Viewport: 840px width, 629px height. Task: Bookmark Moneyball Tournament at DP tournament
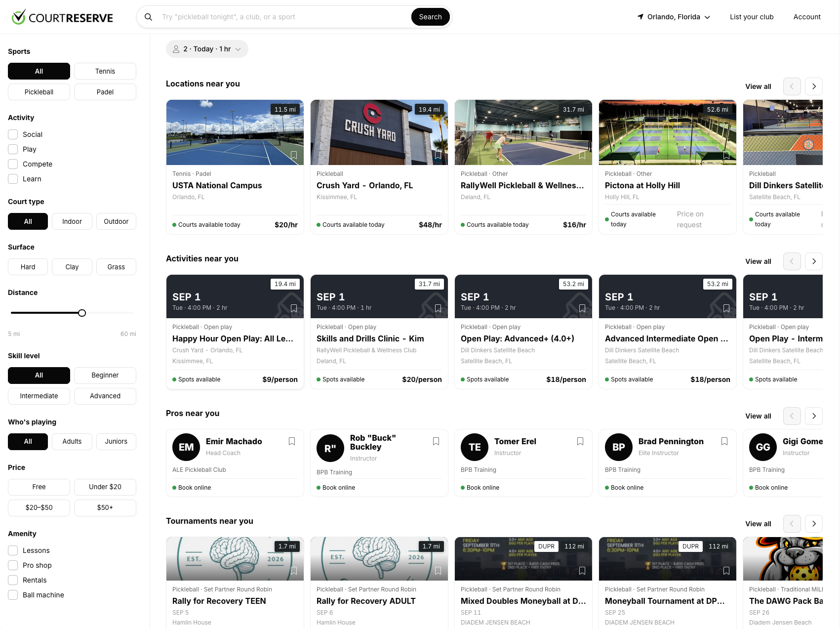pyautogui.click(x=726, y=571)
